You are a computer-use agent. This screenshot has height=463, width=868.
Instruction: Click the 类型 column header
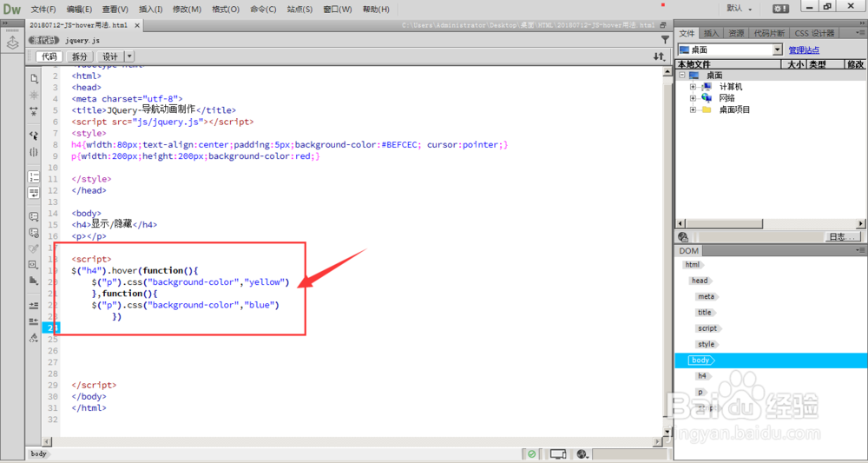point(825,64)
